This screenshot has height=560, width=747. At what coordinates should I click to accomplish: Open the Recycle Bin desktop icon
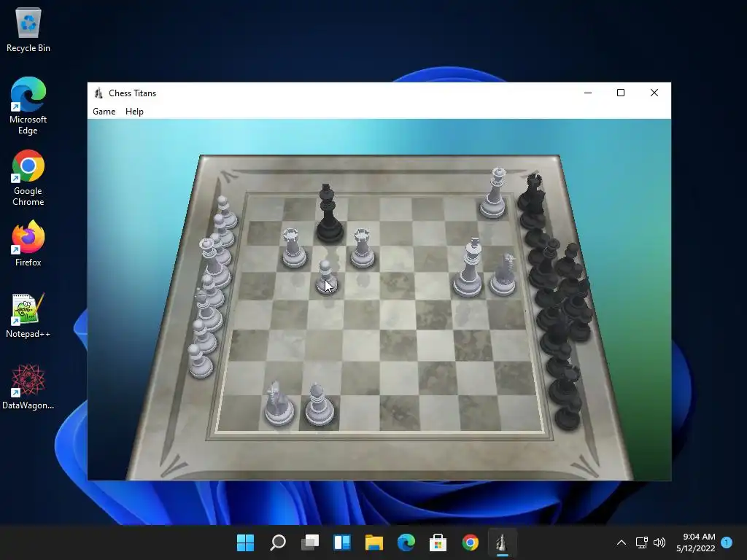tap(28, 29)
